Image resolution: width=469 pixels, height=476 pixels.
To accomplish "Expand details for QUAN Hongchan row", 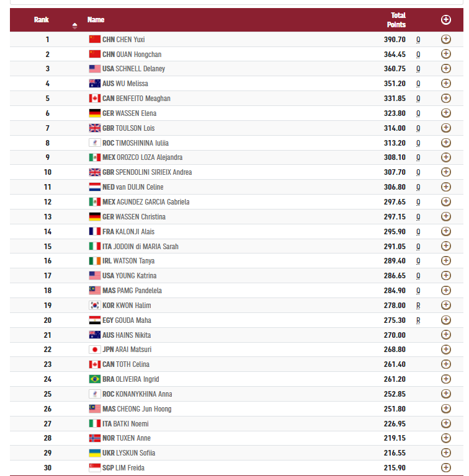I will [445, 54].
